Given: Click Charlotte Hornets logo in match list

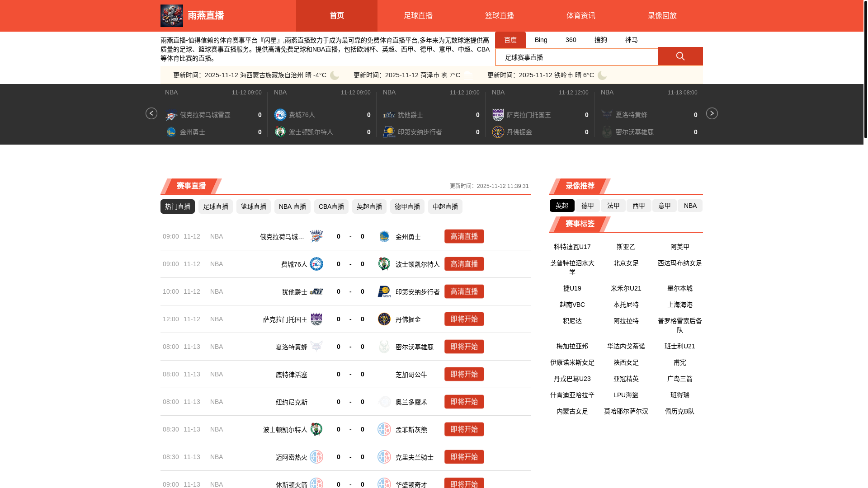Looking at the screenshot, I should point(316,347).
